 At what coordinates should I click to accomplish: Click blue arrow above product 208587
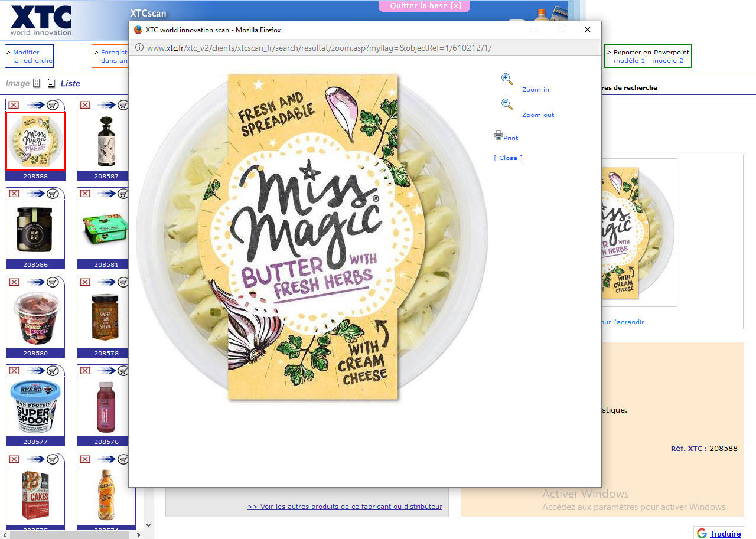(x=106, y=104)
